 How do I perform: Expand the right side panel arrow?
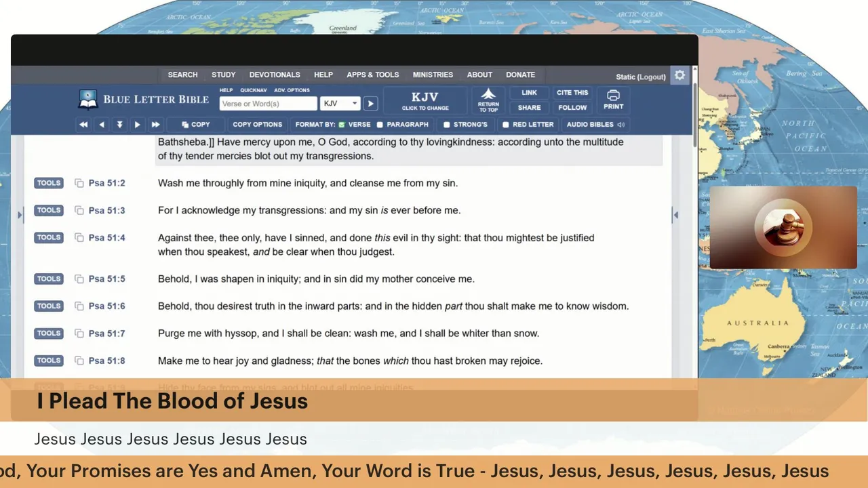pyautogui.click(x=675, y=215)
